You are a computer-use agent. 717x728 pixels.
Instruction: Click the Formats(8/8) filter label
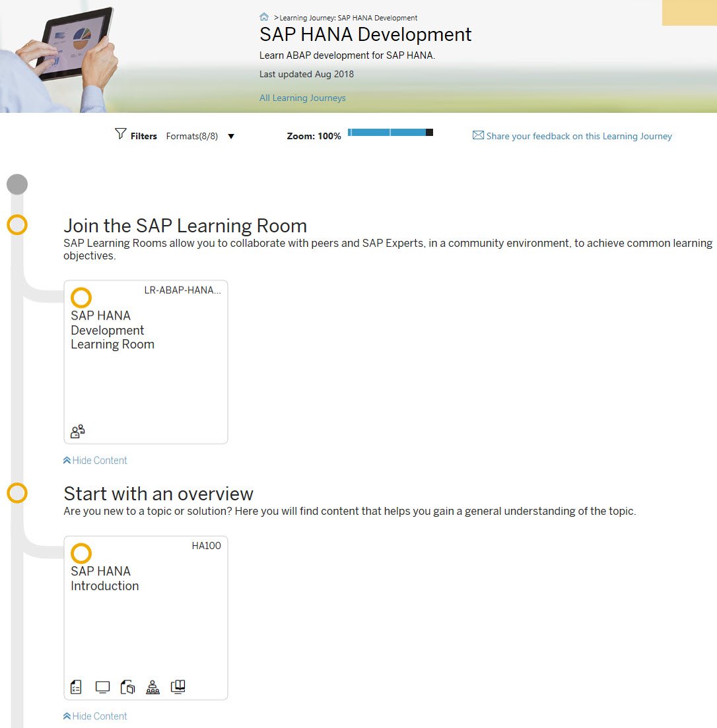click(x=191, y=136)
